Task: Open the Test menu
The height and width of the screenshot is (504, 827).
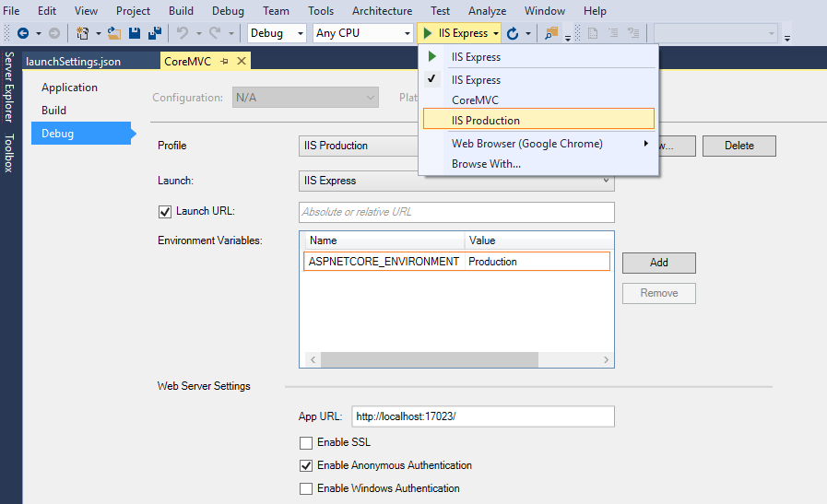Action: pos(440,10)
